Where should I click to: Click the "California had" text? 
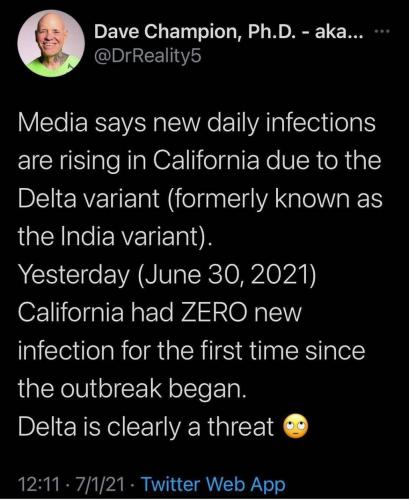96,313
